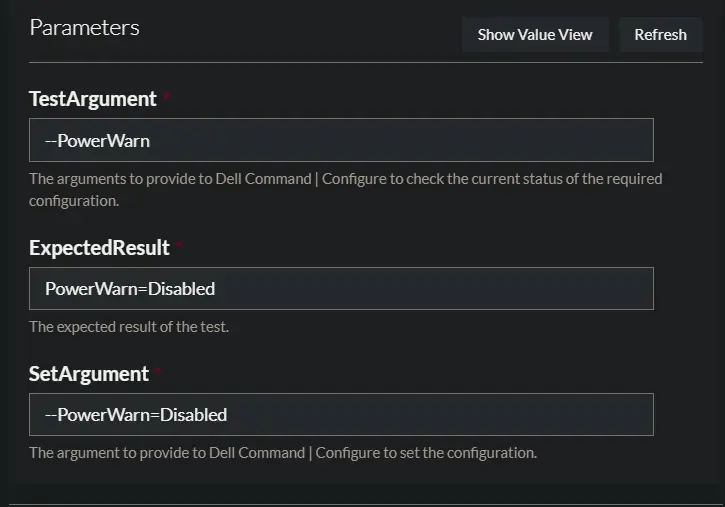Click the red asterisk next to ExpectedResult
The width and height of the screenshot is (725, 507).
[179, 244]
